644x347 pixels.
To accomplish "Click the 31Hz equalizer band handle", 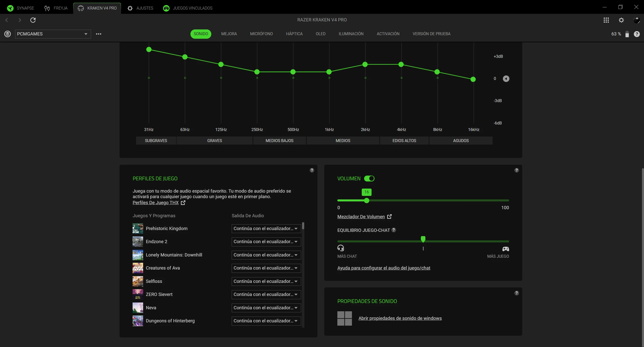I will click(149, 50).
